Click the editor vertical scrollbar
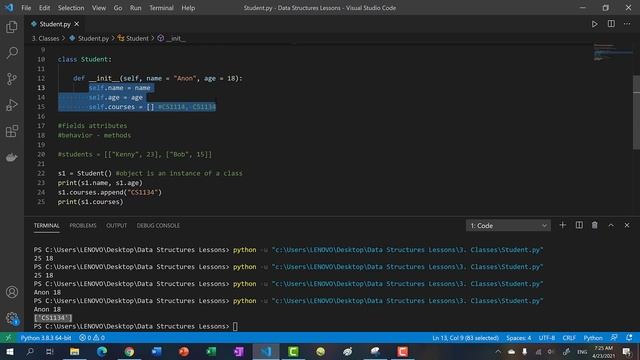Image resolution: width=640 pixels, height=360 pixels. click(x=636, y=112)
